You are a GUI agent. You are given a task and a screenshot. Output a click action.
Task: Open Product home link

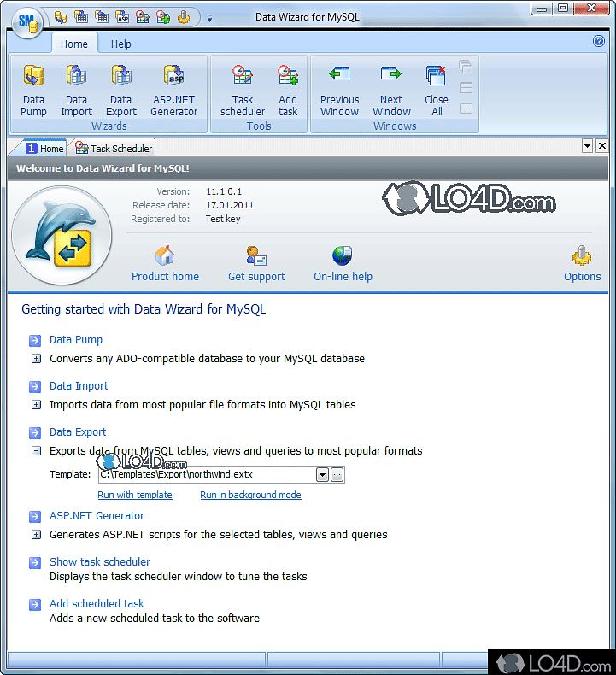click(165, 276)
